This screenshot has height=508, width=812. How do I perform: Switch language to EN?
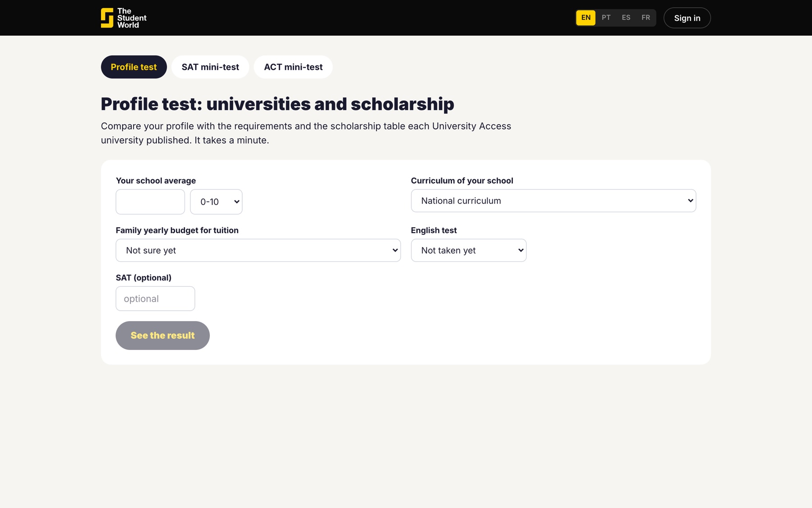click(586, 18)
